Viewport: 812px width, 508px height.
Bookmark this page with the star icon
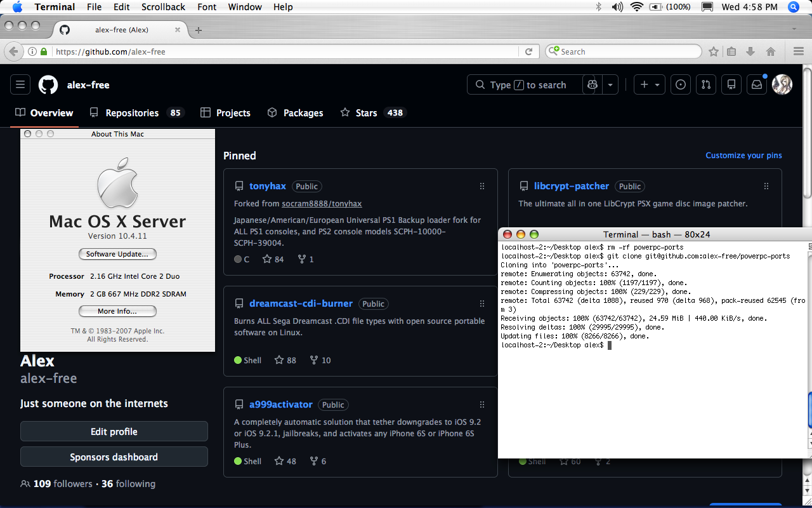[714, 51]
